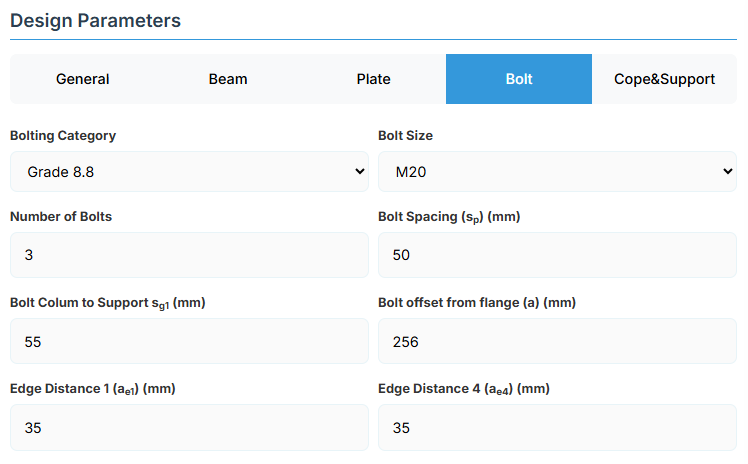Focus the Edge Distance 1 input box
Viewport: 748px width, 464px height.
click(x=189, y=427)
